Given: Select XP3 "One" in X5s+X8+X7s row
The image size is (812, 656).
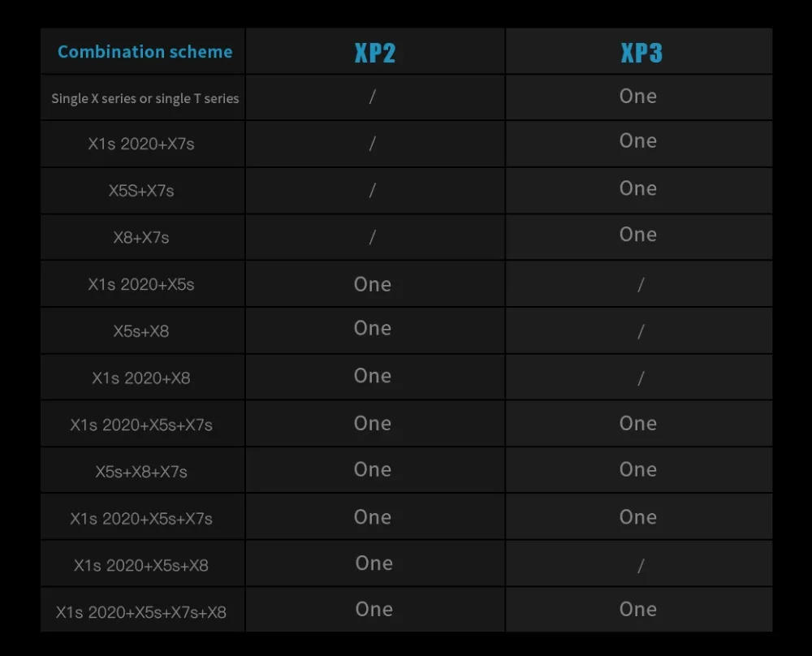Looking at the screenshot, I should (x=638, y=469).
